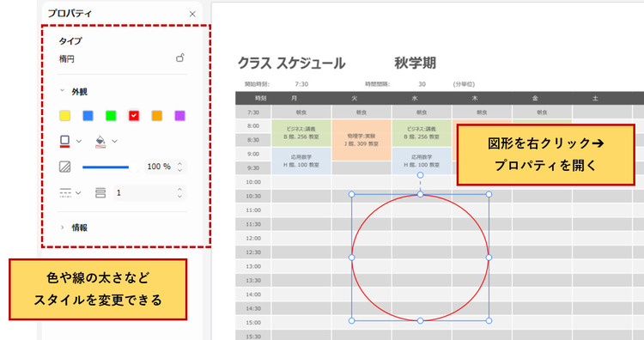644x340 pixels.
Task: Click the 物理学:実験 orange cell
Action: point(361,140)
